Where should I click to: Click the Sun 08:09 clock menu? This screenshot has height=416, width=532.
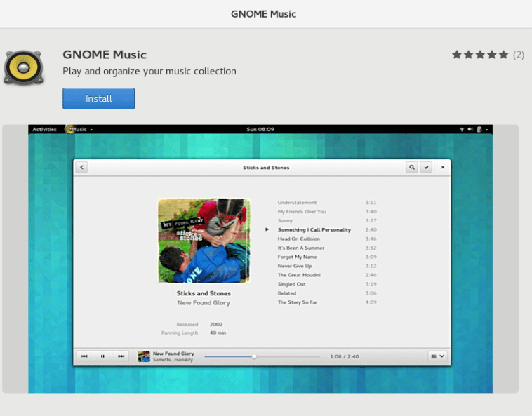pyautogui.click(x=260, y=130)
